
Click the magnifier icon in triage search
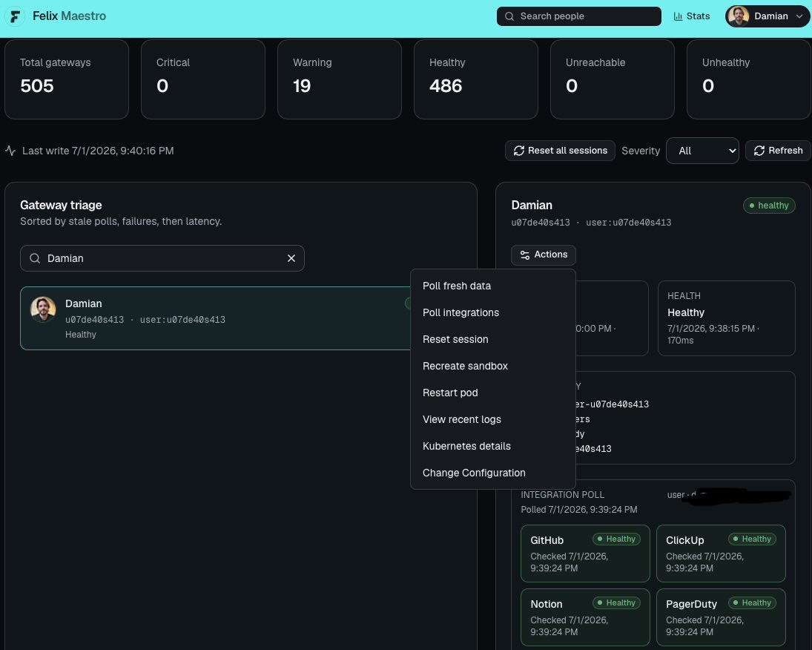point(35,258)
